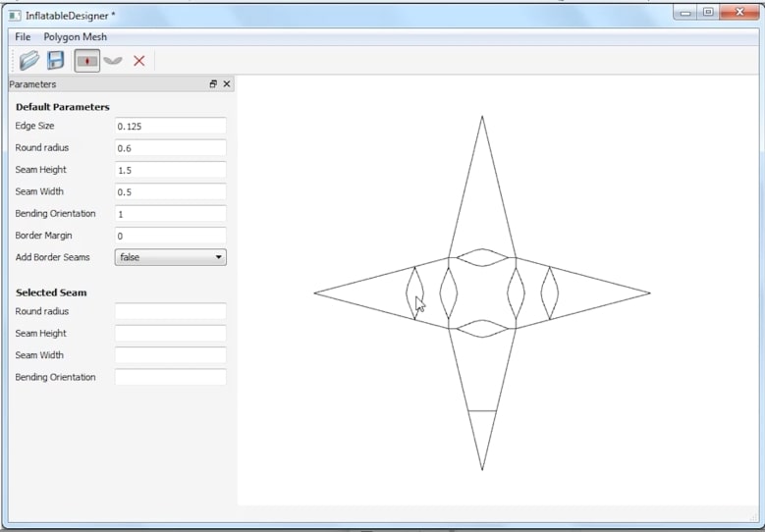Click the 'Selected Seam' heading

pyautogui.click(x=51, y=293)
